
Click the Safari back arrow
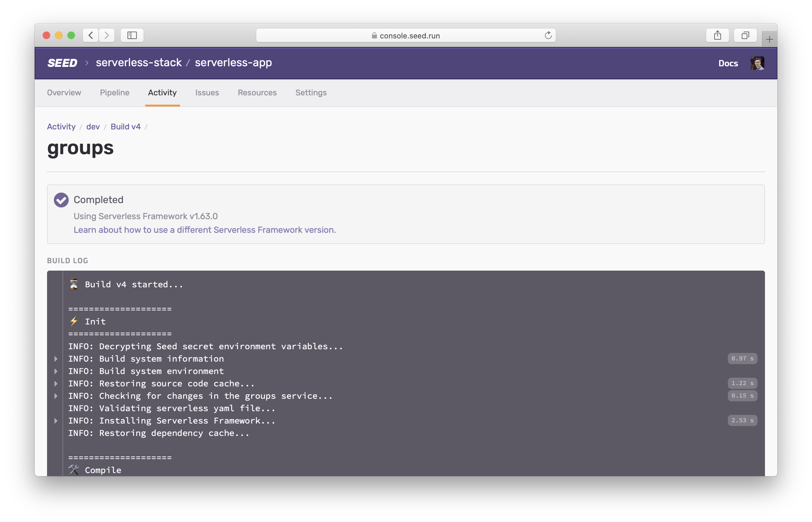[91, 35]
